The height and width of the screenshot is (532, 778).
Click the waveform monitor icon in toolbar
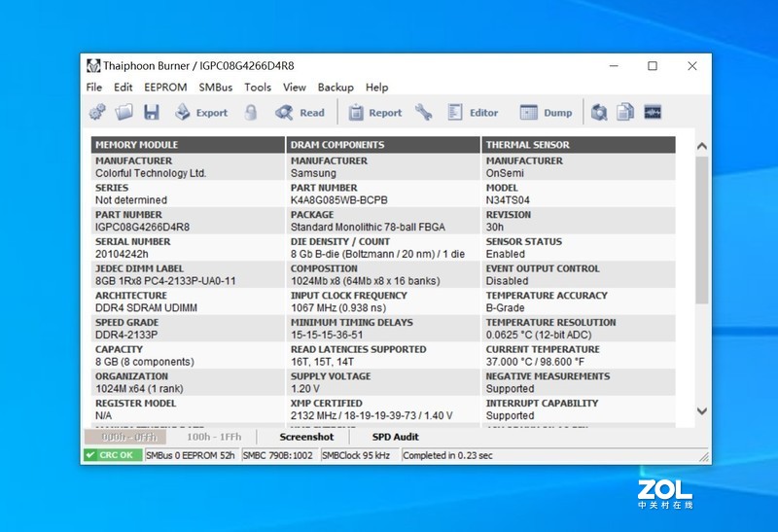point(653,112)
